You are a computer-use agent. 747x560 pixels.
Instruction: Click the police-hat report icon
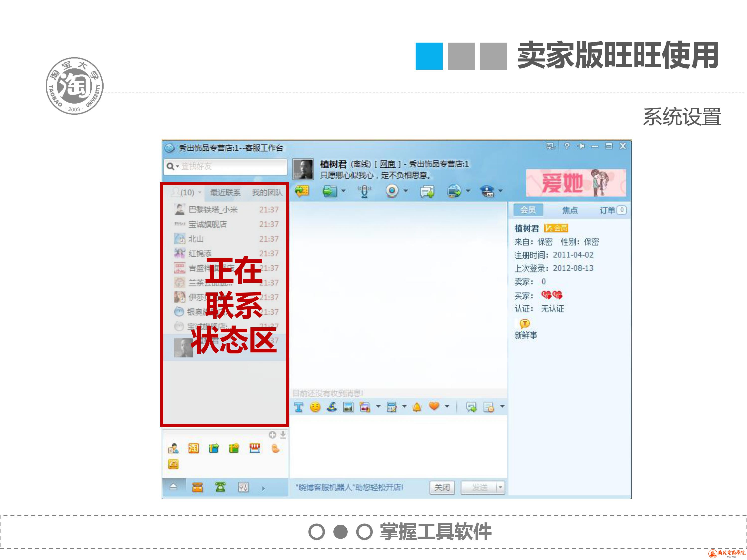tap(487, 191)
